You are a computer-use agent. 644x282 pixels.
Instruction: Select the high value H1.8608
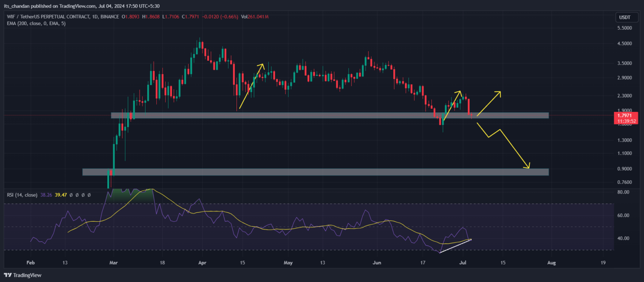tap(152, 17)
